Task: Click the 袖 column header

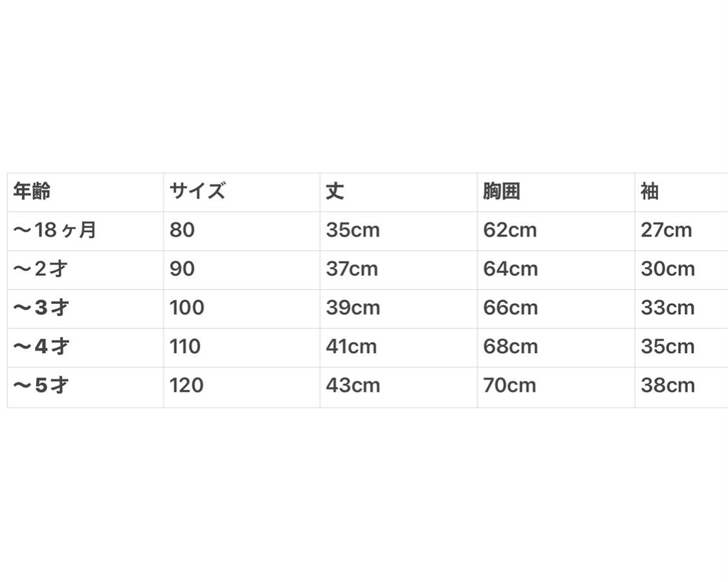Action: (x=649, y=191)
